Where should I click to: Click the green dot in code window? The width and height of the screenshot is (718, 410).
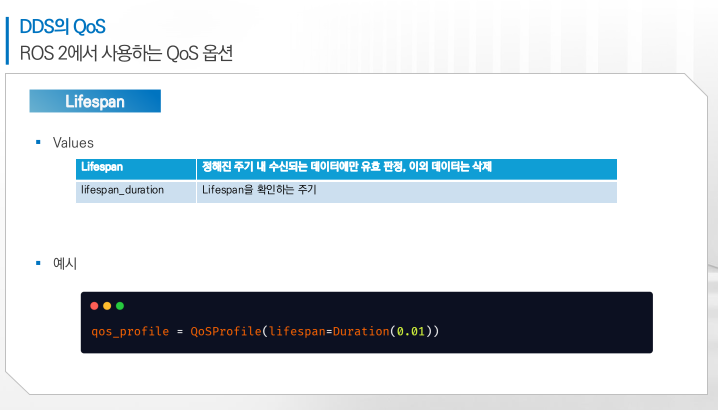120,306
